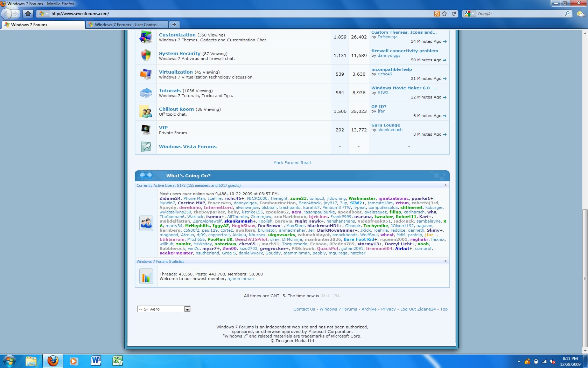Open Microsoft Word from the taskbar
This screenshot has height=368, width=588.
[96, 361]
